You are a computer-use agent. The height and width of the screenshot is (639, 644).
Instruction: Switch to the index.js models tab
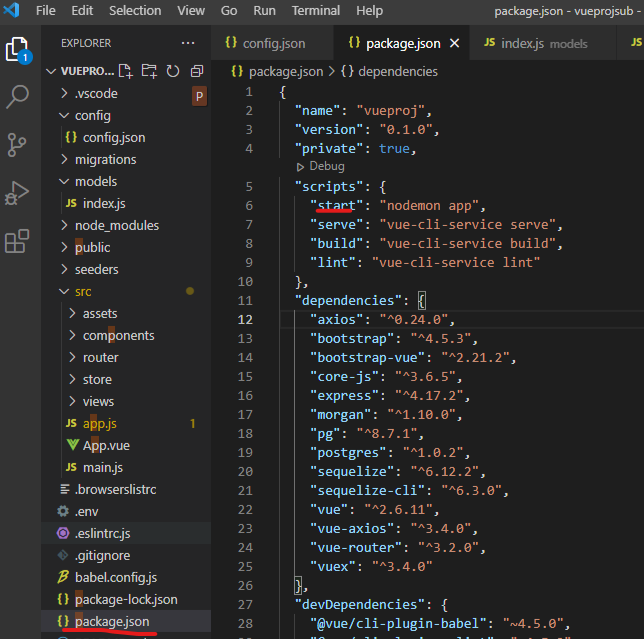(542, 43)
